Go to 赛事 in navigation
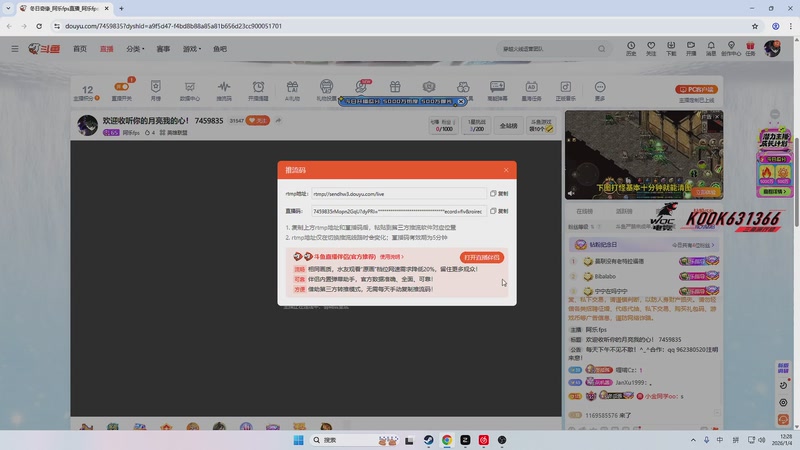 163,49
